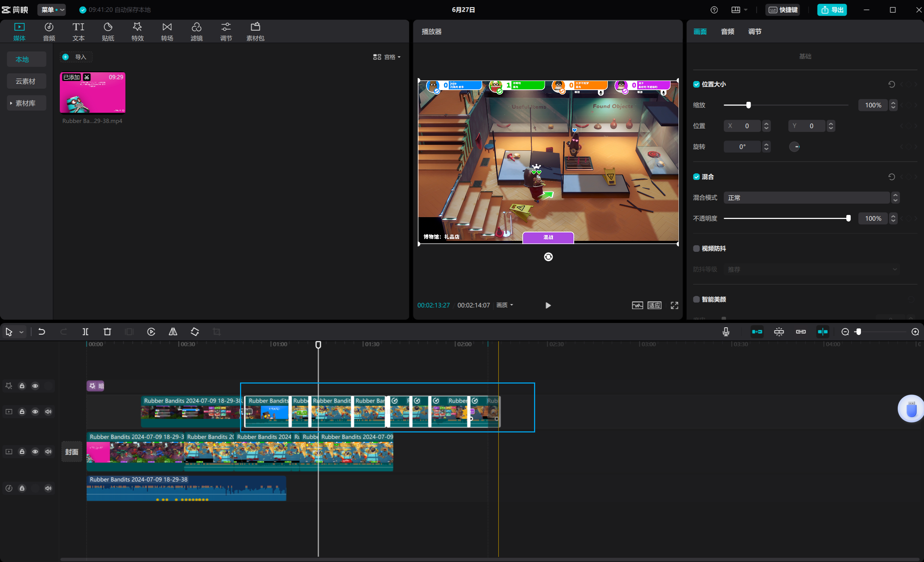
Task: Click the fullscreen icon in player
Action: pos(674,305)
